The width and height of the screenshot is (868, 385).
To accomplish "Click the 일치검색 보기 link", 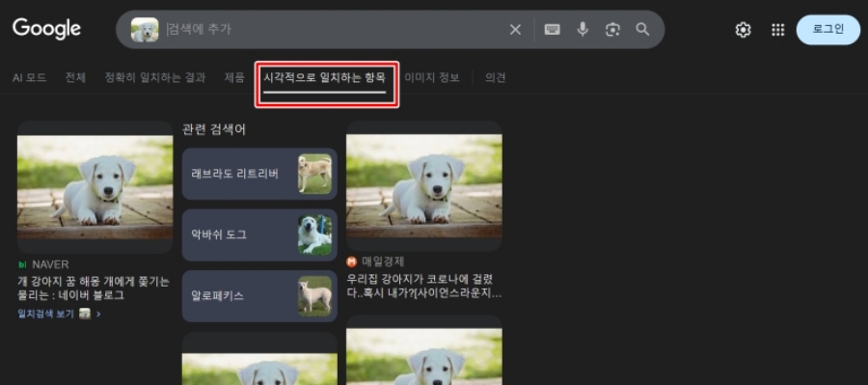I will (45, 315).
